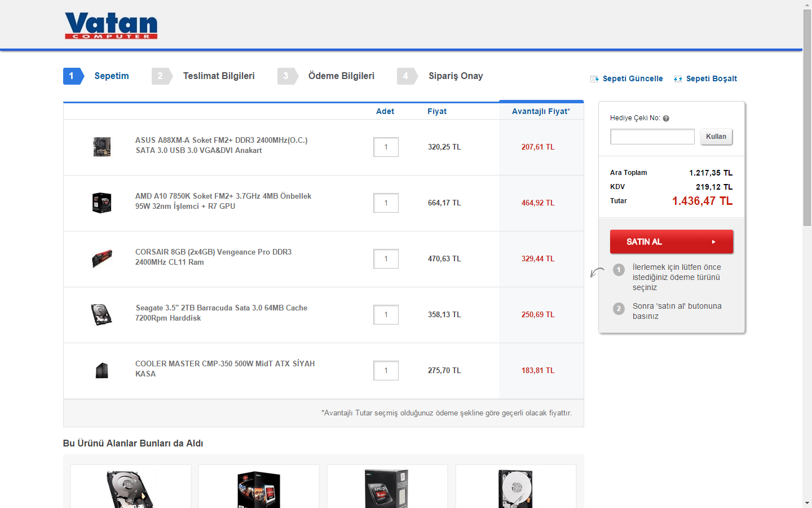The height and width of the screenshot is (508, 812).
Task: Click the 358,13 TL price
Action: click(x=444, y=315)
